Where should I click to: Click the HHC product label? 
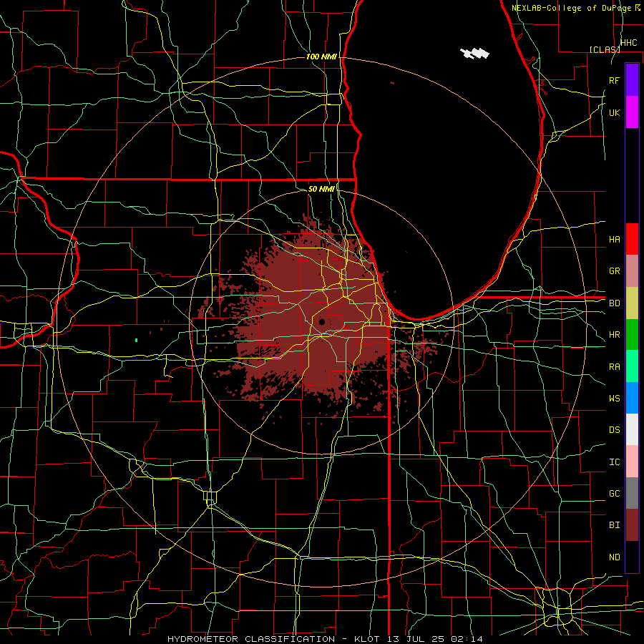628,43
